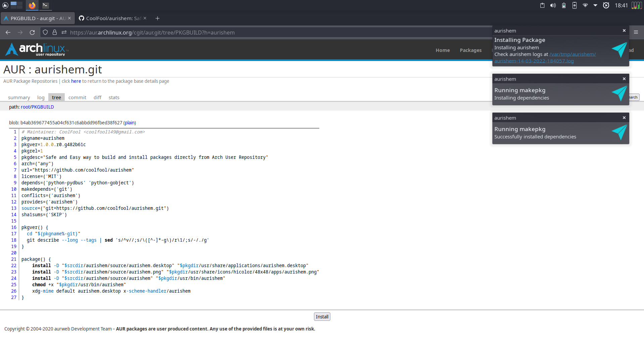Select the diff tab
This screenshot has width=644, height=362.
coord(97,97)
